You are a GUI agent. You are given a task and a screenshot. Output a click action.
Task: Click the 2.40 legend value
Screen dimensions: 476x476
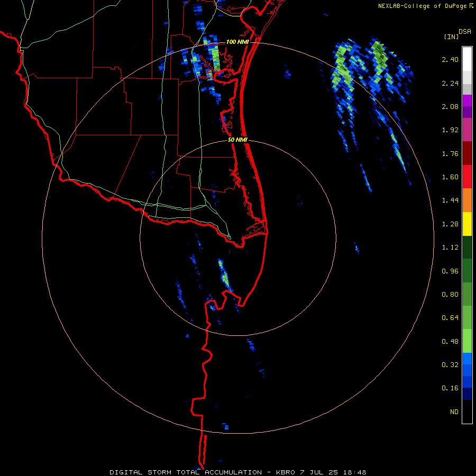coord(450,59)
